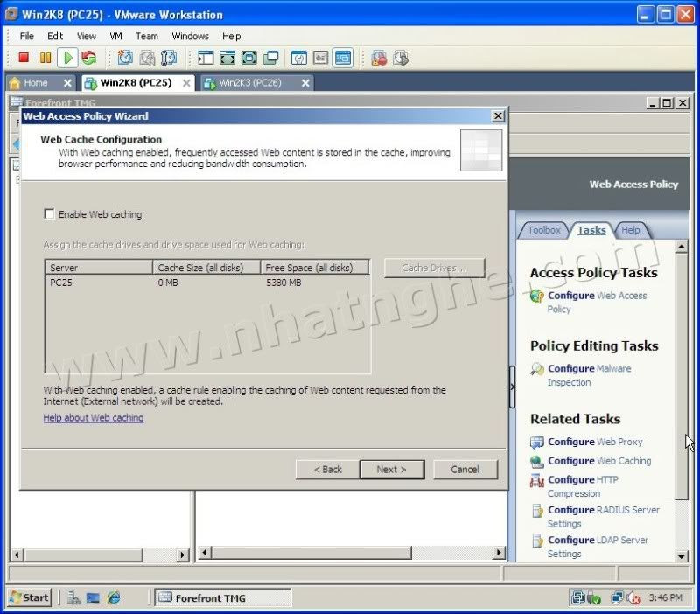Click the center pane scroll right arrow
The height and width of the screenshot is (614, 700).
point(499,553)
